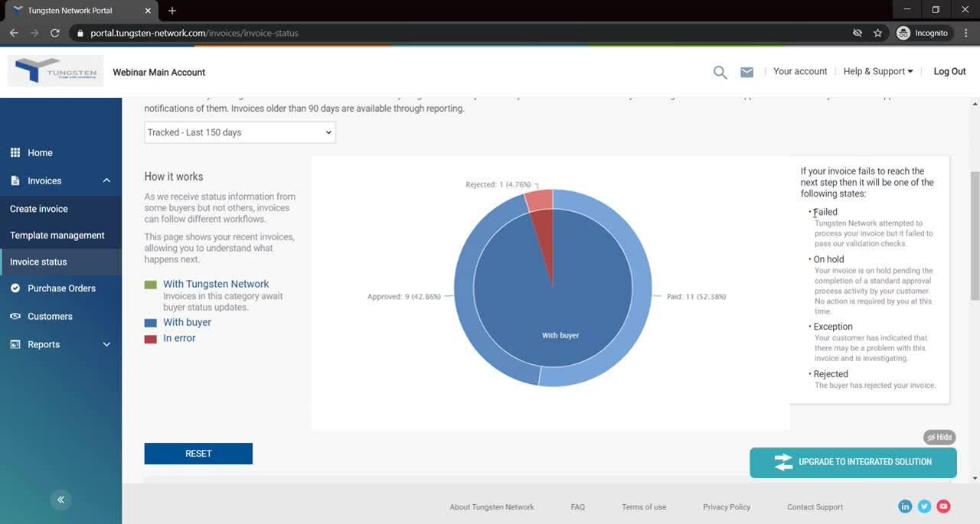Screen dimensions: 980x524
Task: Click the RESET button
Action: 198,454
